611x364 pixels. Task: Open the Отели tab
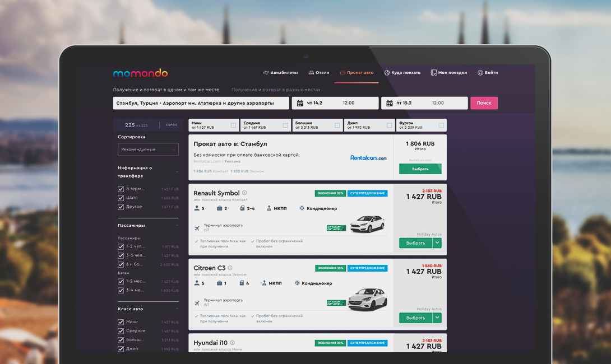[319, 73]
